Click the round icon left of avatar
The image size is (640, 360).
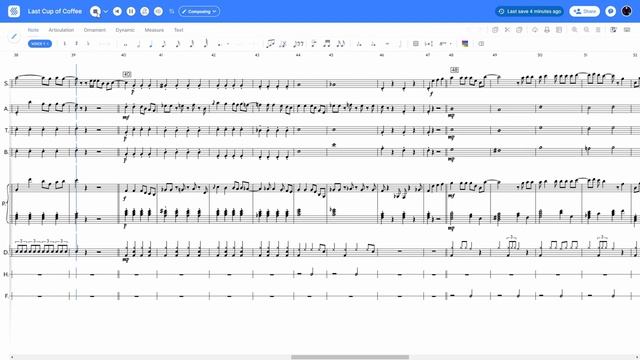(611, 11)
